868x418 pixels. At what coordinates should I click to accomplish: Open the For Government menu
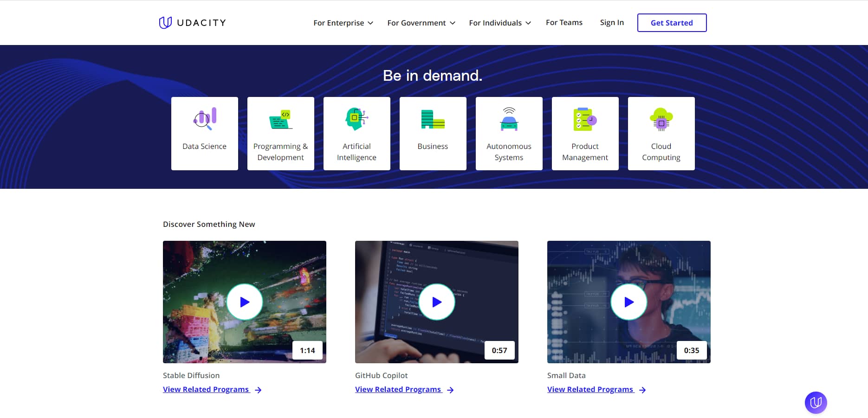421,23
